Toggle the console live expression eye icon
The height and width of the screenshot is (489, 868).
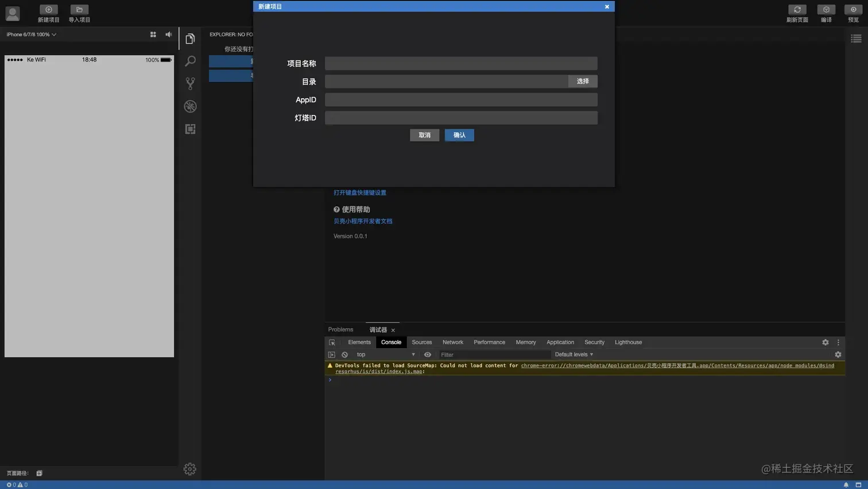coord(427,355)
